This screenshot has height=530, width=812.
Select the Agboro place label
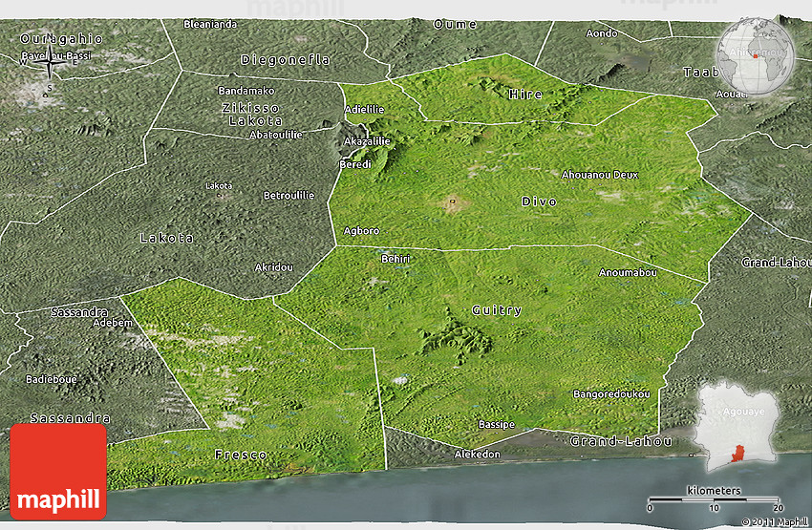point(362,230)
